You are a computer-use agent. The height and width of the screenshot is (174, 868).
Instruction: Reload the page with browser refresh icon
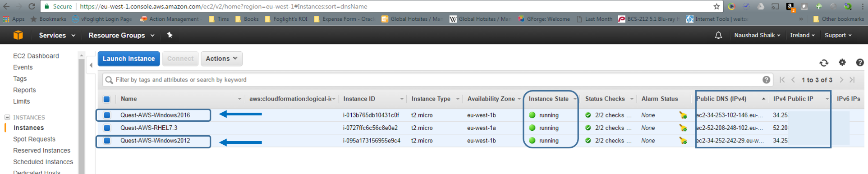point(32,6)
